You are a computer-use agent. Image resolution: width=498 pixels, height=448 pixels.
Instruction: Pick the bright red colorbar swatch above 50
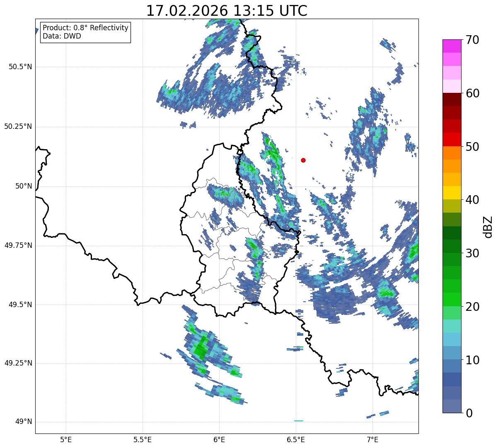tap(452, 139)
